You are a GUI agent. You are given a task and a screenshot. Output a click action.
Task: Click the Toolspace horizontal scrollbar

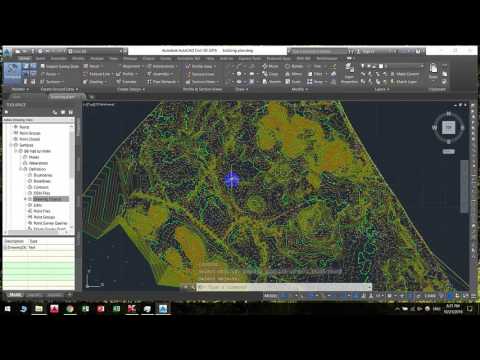coord(37,232)
